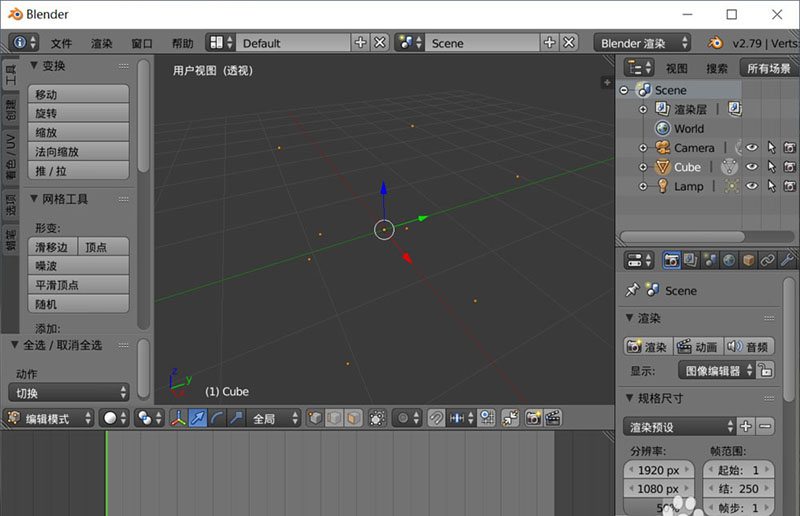Image resolution: width=800 pixels, height=516 pixels.
Task: Open the outliner Search menu
Action: click(x=717, y=68)
